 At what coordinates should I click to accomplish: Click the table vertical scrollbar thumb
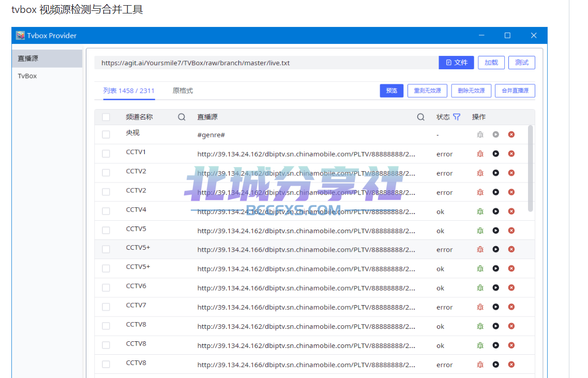(530, 169)
